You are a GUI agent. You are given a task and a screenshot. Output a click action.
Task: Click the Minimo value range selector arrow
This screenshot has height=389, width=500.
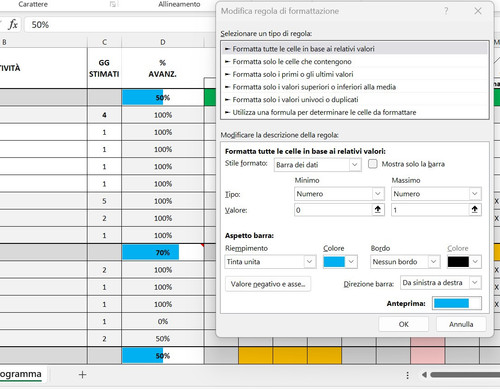(x=378, y=210)
